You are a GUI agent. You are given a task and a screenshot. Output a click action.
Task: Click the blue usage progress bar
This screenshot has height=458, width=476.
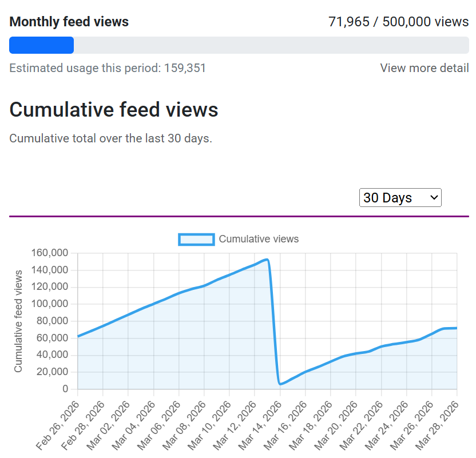click(41, 45)
